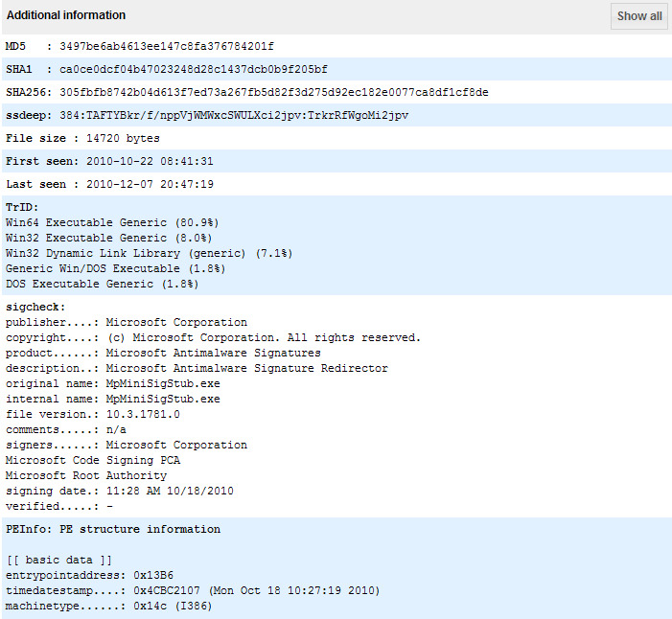Click the File size 14720 bytes row

pos(82,138)
